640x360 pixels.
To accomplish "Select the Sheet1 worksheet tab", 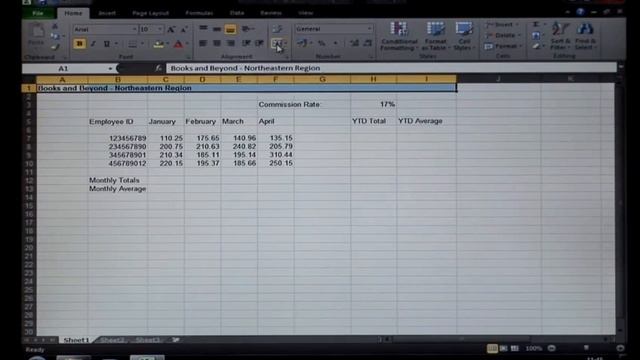I will (x=76, y=340).
